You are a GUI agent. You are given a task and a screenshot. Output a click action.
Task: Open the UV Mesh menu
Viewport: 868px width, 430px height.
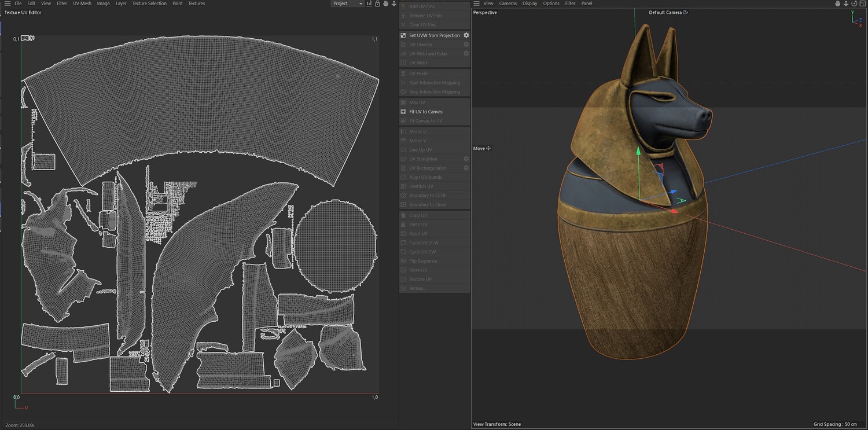coord(82,3)
